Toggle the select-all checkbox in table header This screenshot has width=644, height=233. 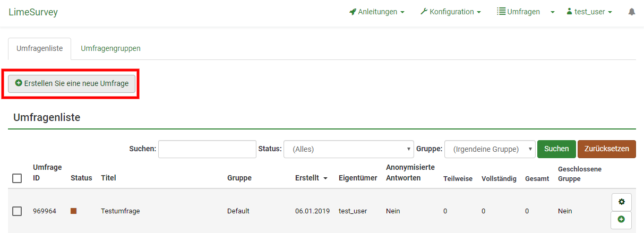(17, 178)
